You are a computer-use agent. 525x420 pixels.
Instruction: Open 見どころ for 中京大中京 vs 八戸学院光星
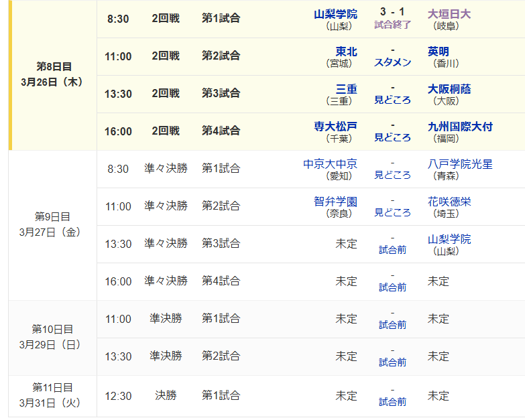[392, 176]
